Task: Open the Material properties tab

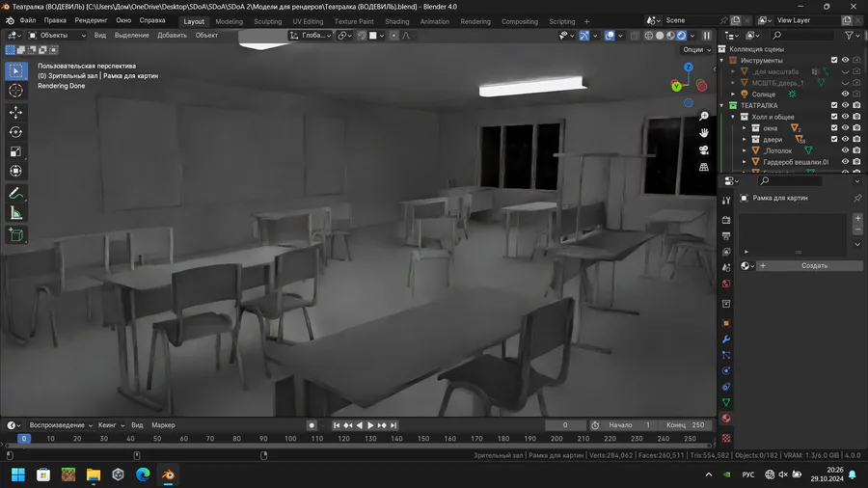Action: click(x=726, y=419)
